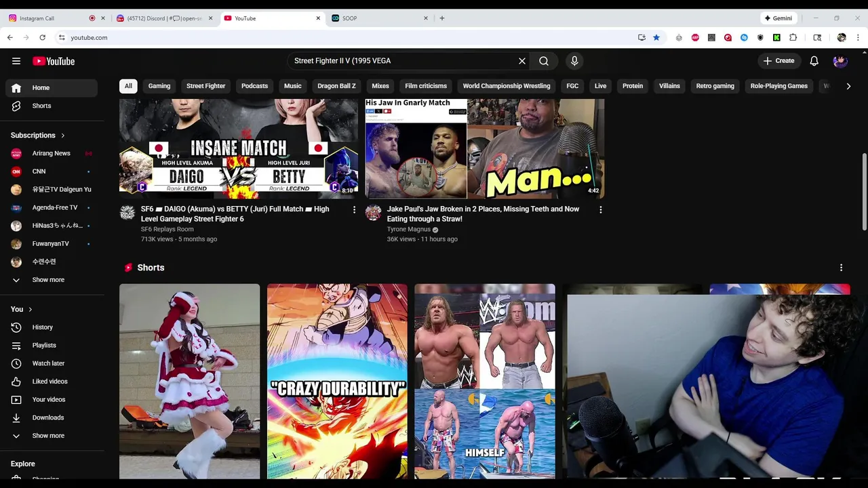Screen dimensions: 868x488
Task: Open Jake Paul's Jaw video thumbnail
Action: (x=485, y=148)
